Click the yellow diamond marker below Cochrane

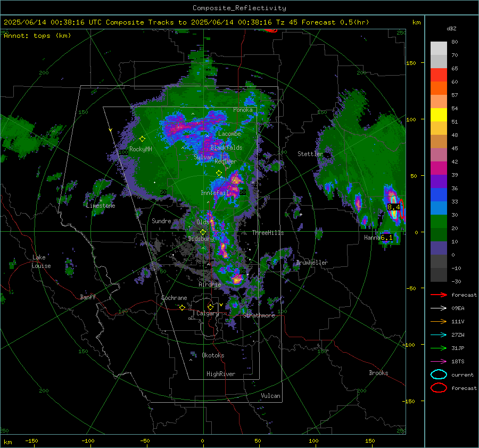pyautogui.click(x=182, y=307)
